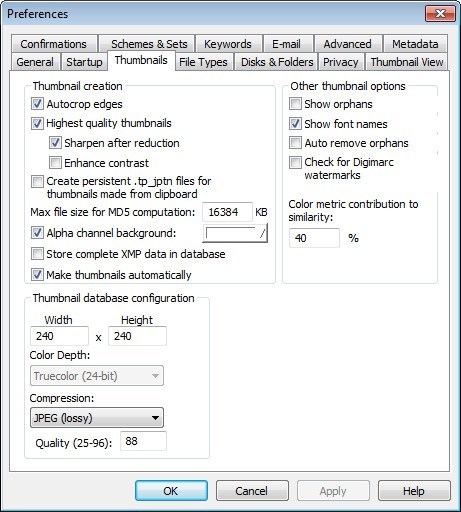461x512 pixels.
Task: Uncheck Sharpen after reduction
Action: coord(55,143)
